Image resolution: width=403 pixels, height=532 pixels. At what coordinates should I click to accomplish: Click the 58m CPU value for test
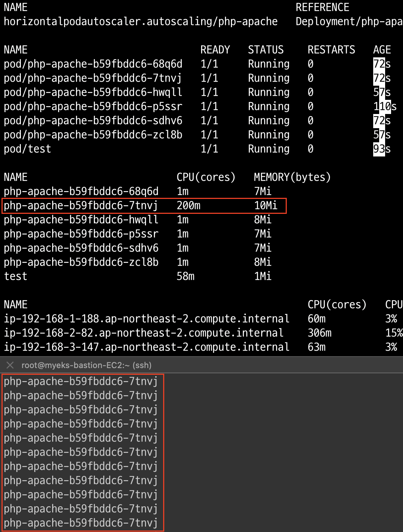click(185, 276)
